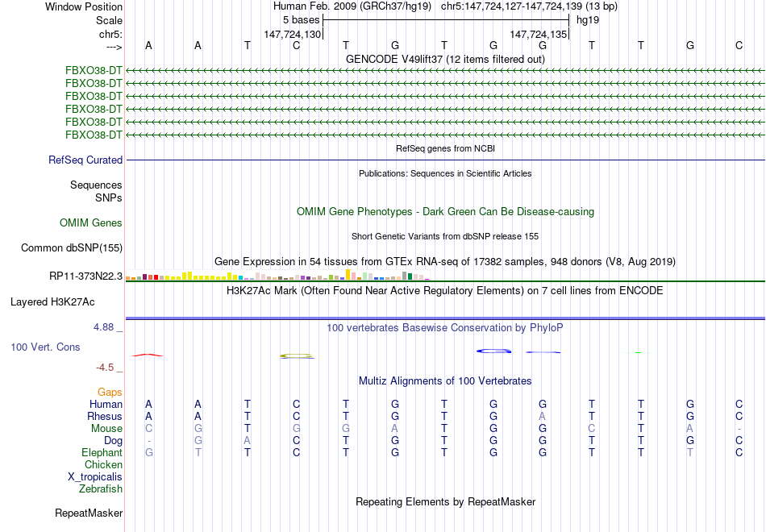
Task: Click the dark blue RefSeq Curated intron line
Action: pyautogui.click(x=446, y=160)
